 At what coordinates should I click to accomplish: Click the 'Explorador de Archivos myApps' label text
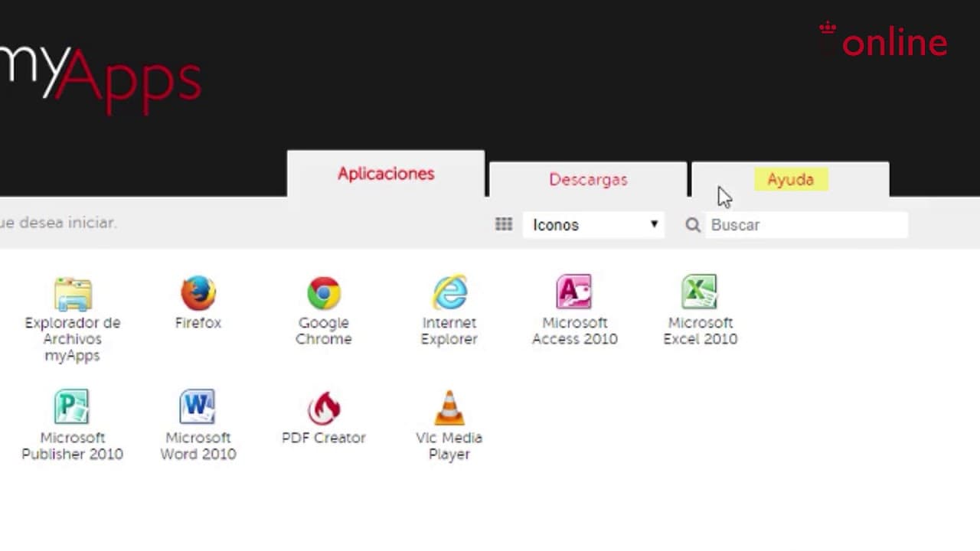click(73, 339)
